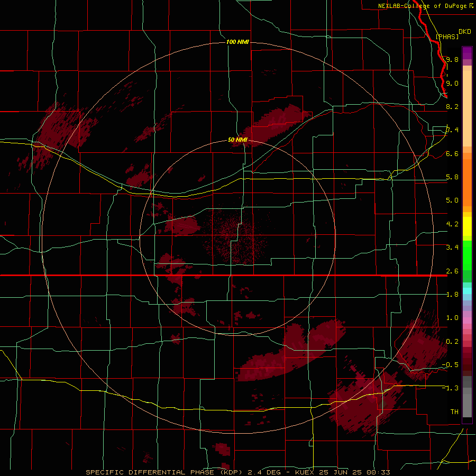The image size is (476, 476).
Task: Click the 1.8 legend value
Action: [452, 295]
